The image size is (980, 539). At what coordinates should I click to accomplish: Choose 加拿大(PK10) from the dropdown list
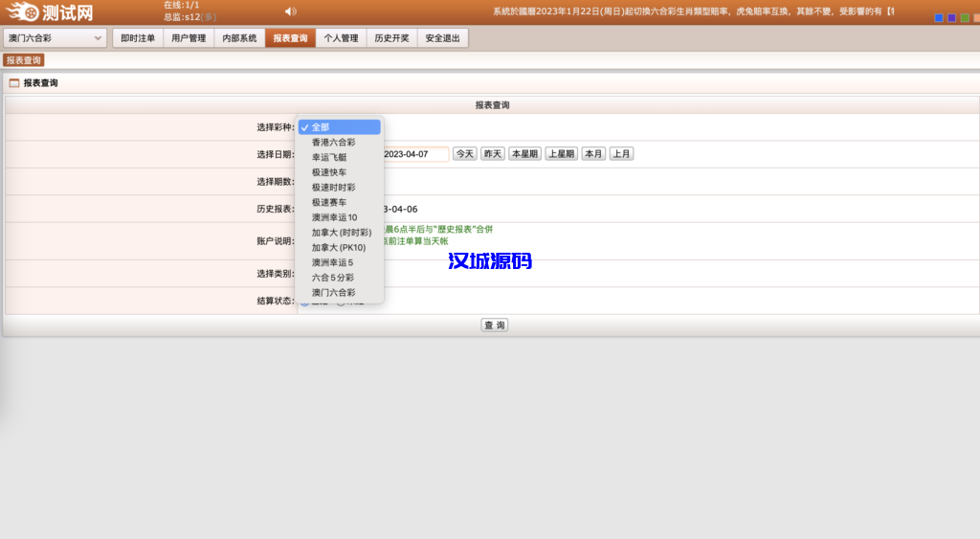pyautogui.click(x=340, y=247)
